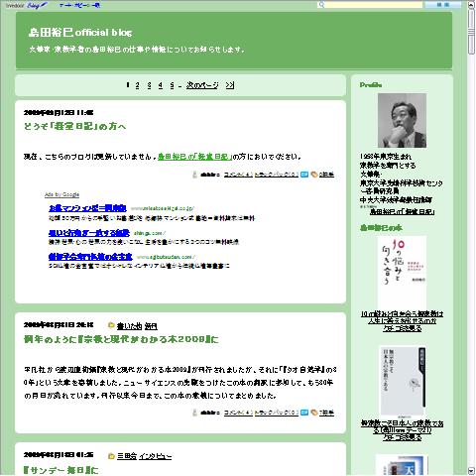Open 書いた物 category link
476x476 pixels.
[x=129, y=326]
